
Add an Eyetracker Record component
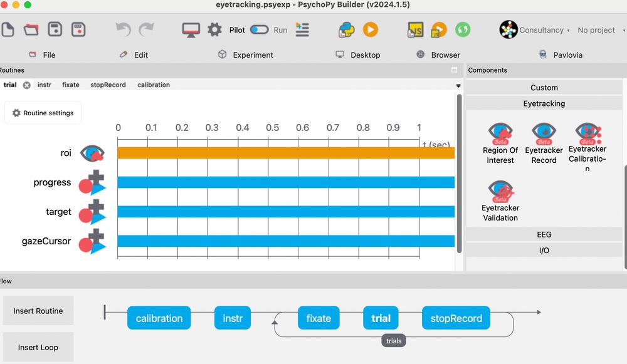(544, 143)
